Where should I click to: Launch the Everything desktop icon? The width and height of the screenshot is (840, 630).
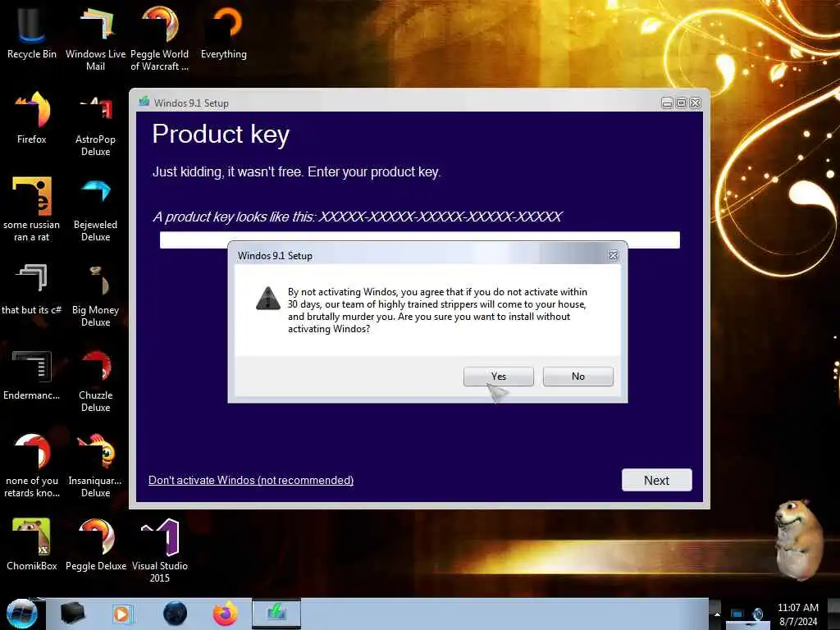click(224, 32)
